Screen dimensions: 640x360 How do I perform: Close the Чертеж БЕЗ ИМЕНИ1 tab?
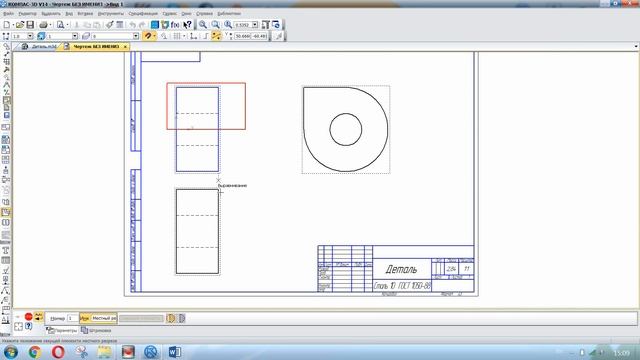pyautogui.click(x=125, y=47)
